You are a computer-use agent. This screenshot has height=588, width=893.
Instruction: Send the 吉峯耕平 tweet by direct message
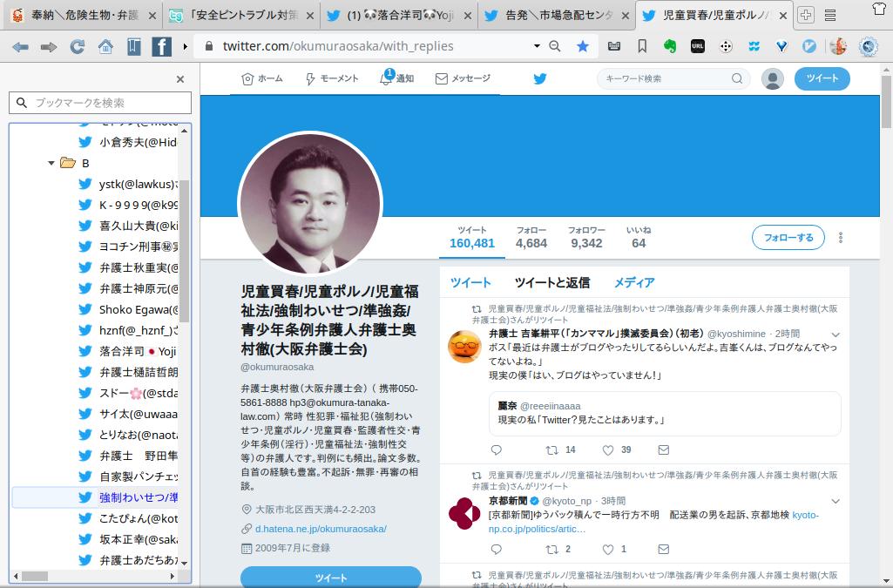[664, 449]
